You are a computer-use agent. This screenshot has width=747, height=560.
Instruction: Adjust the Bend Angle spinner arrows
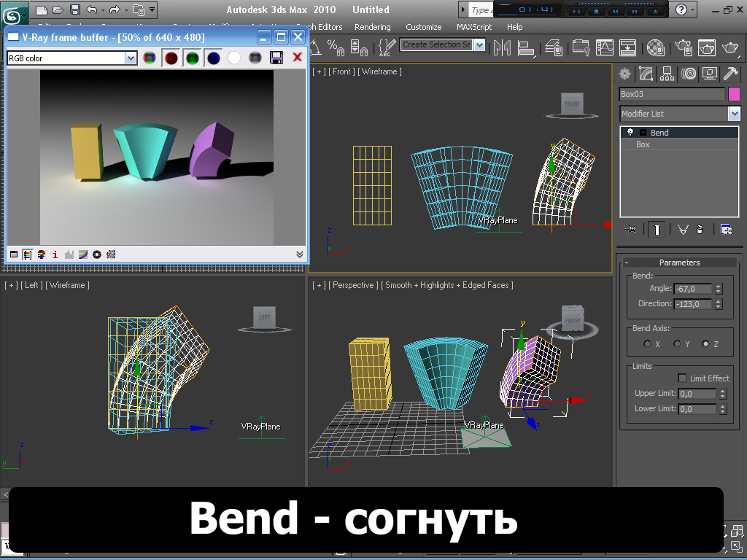719,289
